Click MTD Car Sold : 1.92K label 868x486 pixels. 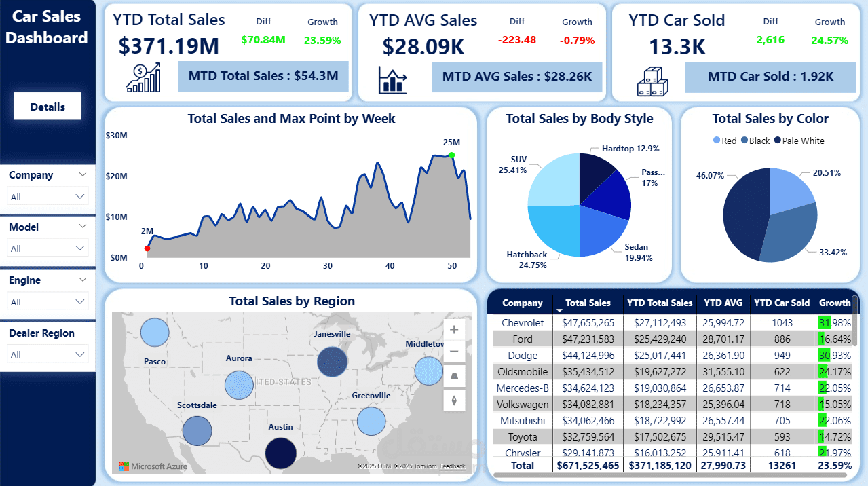click(x=770, y=76)
